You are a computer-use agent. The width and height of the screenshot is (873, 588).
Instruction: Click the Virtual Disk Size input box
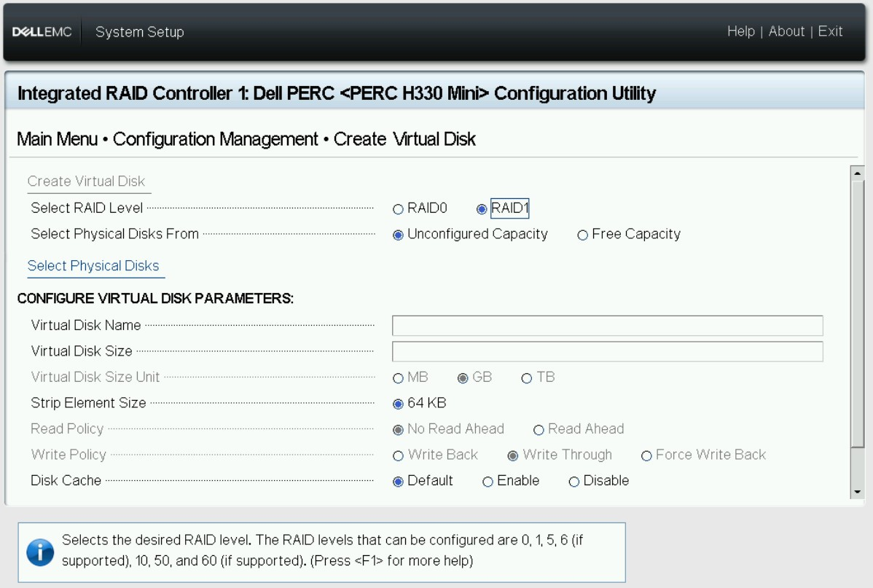[x=607, y=351]
